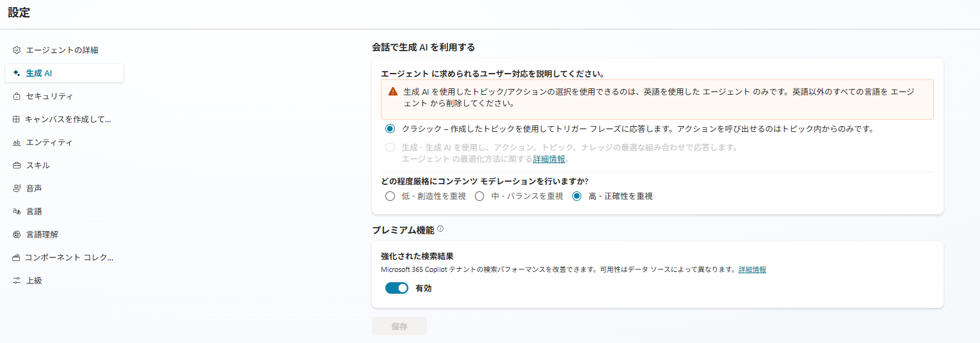Click the 会話で生成 AI を利用する heading
This screenshot has width=980, height=343.
tap(423, 47)
